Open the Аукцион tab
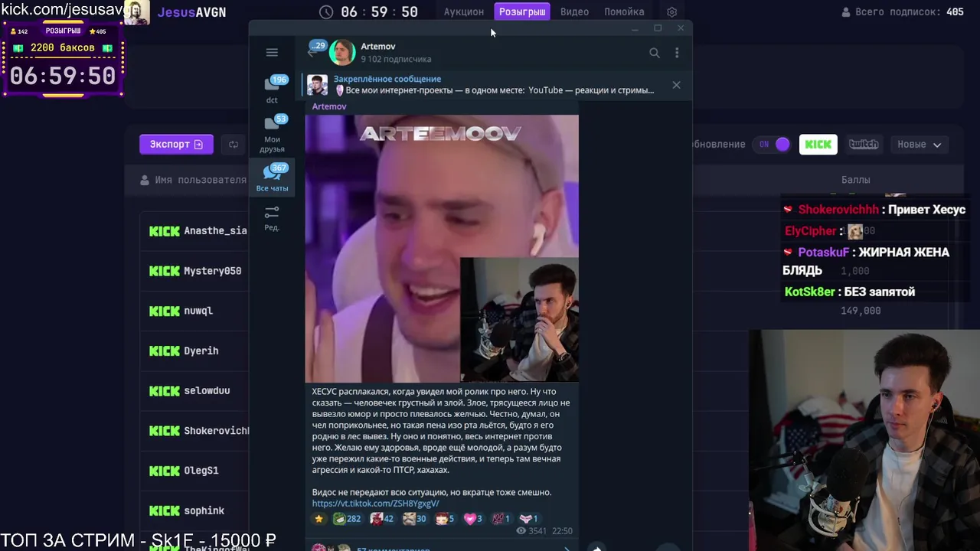This screenshot has height=551, width=980. tap(464, 11)
